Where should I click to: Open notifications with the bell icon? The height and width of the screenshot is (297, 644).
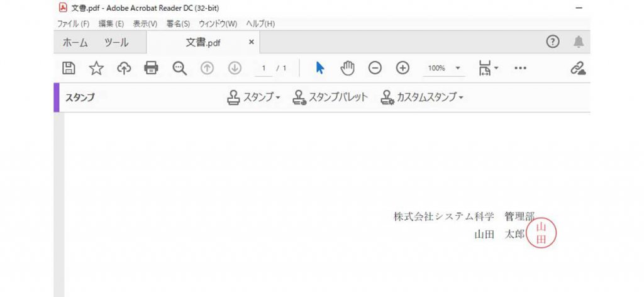(579, 42)
